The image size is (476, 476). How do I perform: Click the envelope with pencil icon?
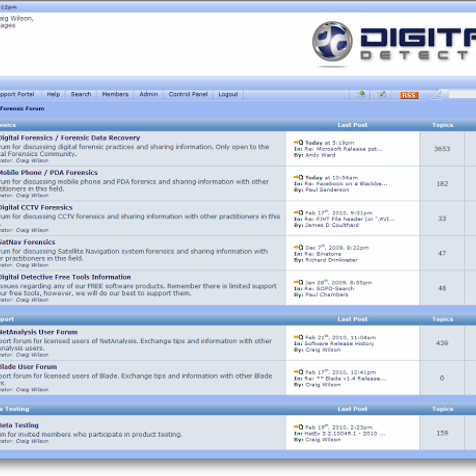[x=381, y=95]
